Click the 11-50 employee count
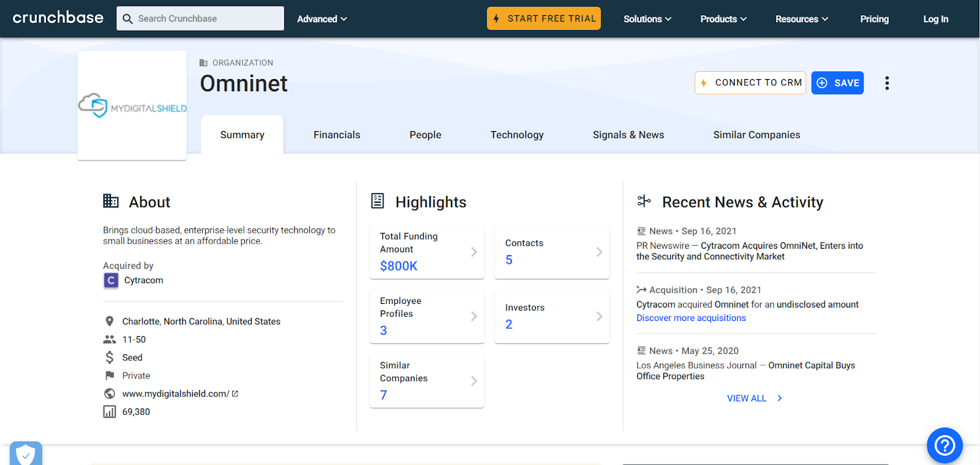The height and width of the screenshot is (465, 980). 134,339
